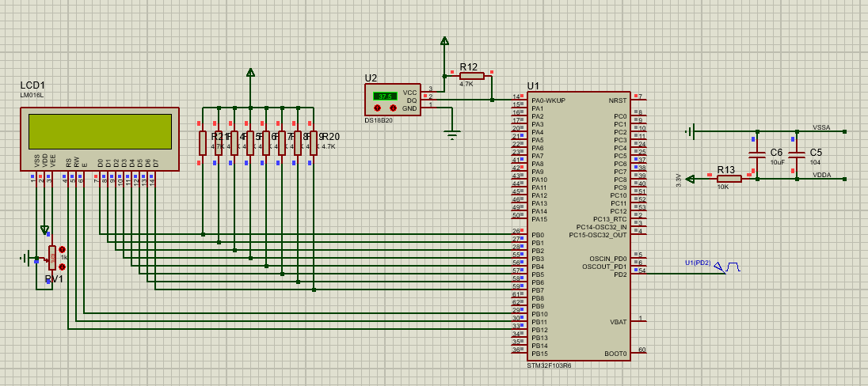Click the power terminal above the pull-up resistors
This screenshot has width=868, height=386.
(x=250, y=73)
